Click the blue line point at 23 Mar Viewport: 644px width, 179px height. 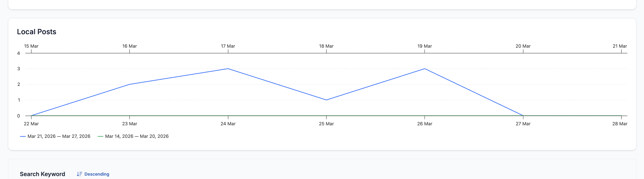(x=130, y=84)
